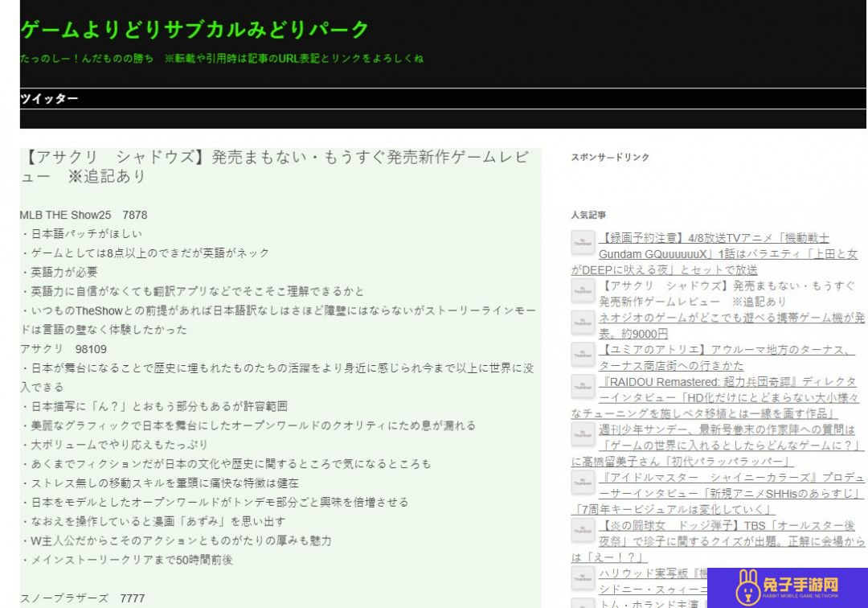Click the thumbnail beside the アイドルマスター link
The height and width of the screenshot is (608, 868).
[583, 483]
